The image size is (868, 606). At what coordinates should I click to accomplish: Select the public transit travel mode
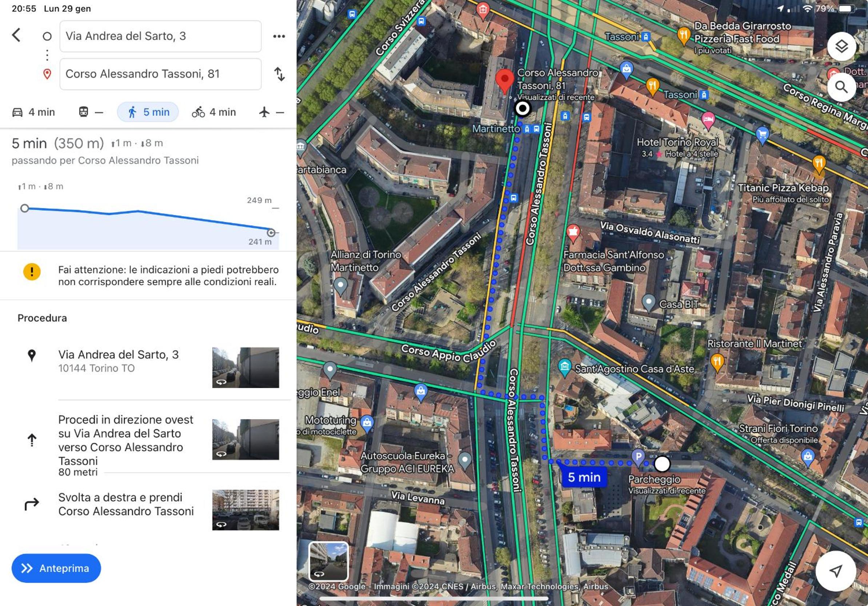91,112
